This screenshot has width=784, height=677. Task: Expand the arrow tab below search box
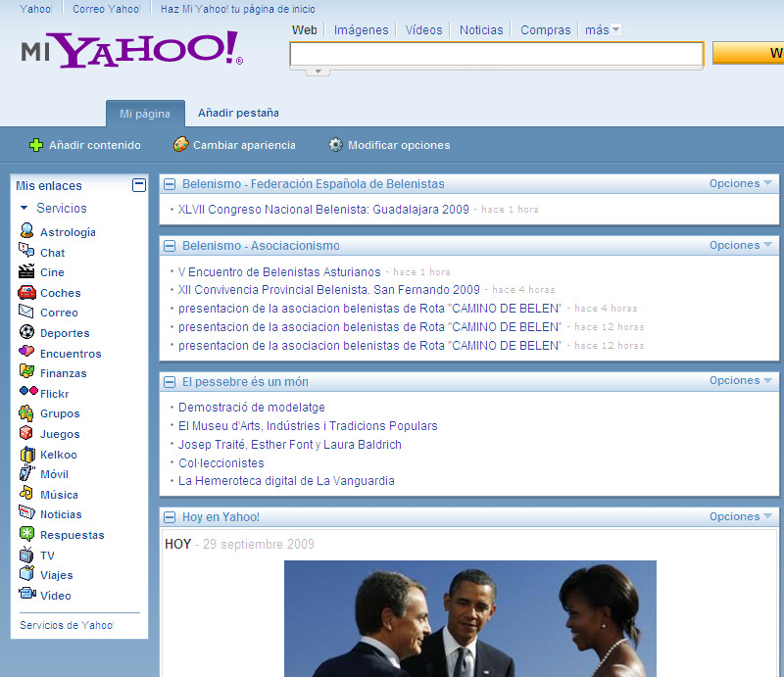tap(318, 72)
